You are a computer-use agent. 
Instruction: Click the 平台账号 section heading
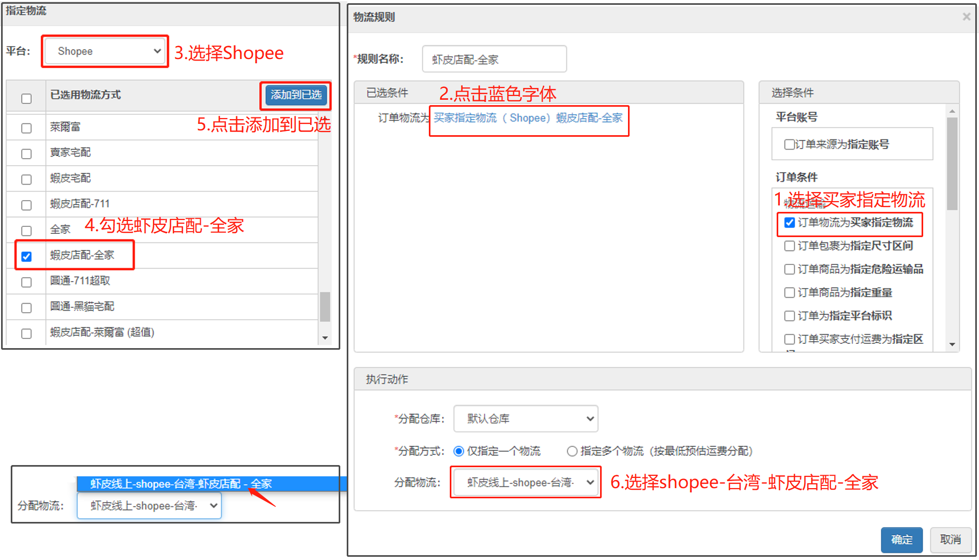tap(797, 117)
